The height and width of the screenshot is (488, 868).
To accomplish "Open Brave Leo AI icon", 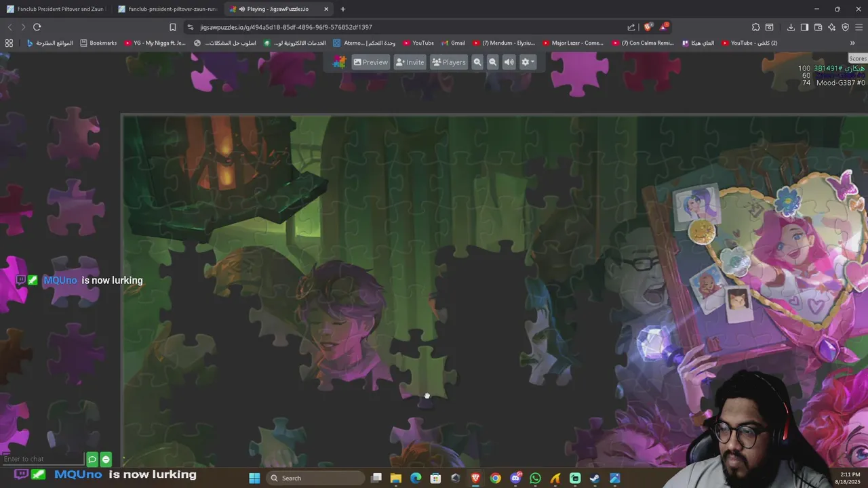I will 831,27.
